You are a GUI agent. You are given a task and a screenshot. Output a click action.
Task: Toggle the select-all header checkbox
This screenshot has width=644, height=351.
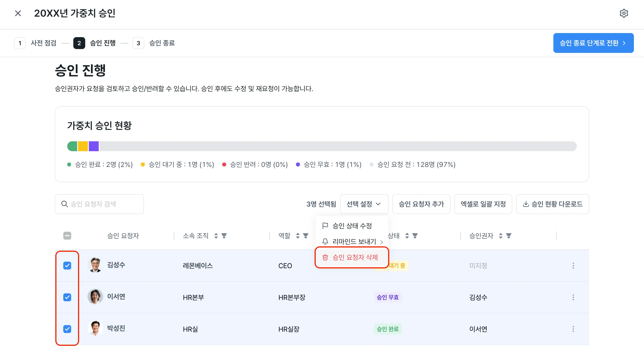67,236
